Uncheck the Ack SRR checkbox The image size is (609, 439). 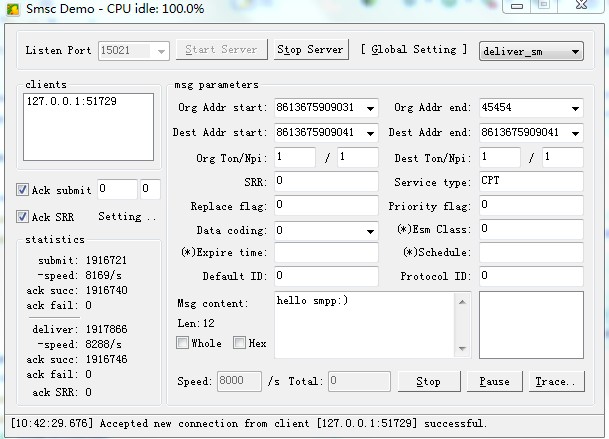22,216
